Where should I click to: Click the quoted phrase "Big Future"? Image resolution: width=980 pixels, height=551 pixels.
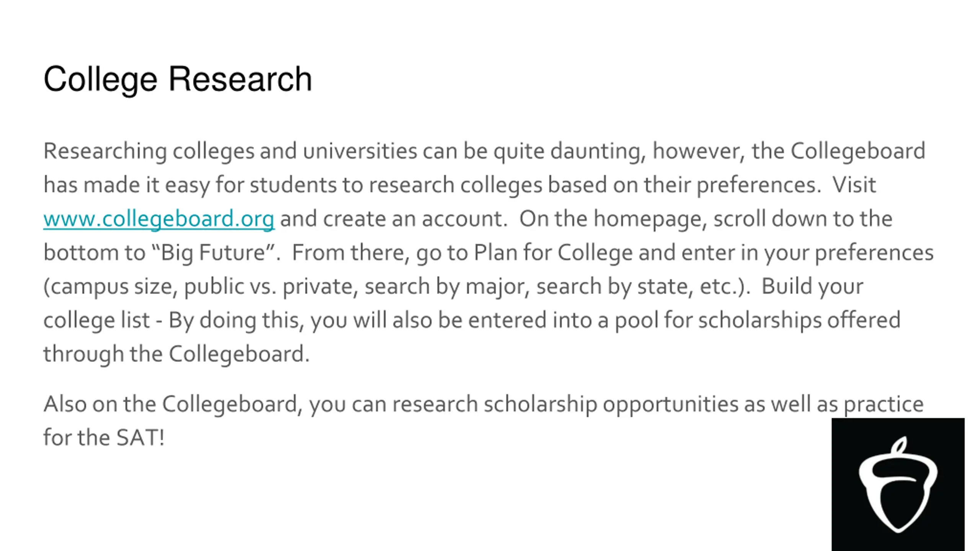tap(213, 253)
